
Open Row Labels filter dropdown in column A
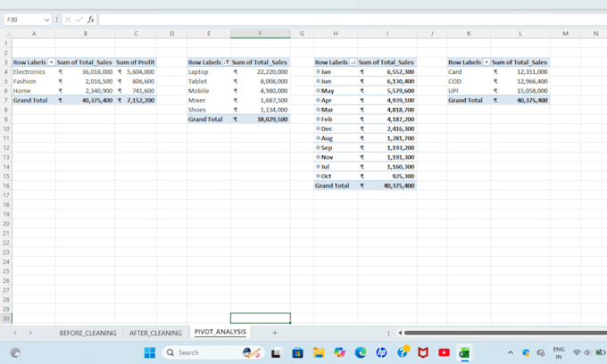click(51, 62)
